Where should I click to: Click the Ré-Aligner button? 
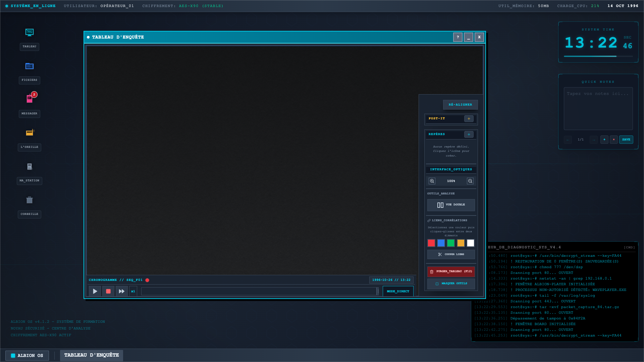coord(460,105)
